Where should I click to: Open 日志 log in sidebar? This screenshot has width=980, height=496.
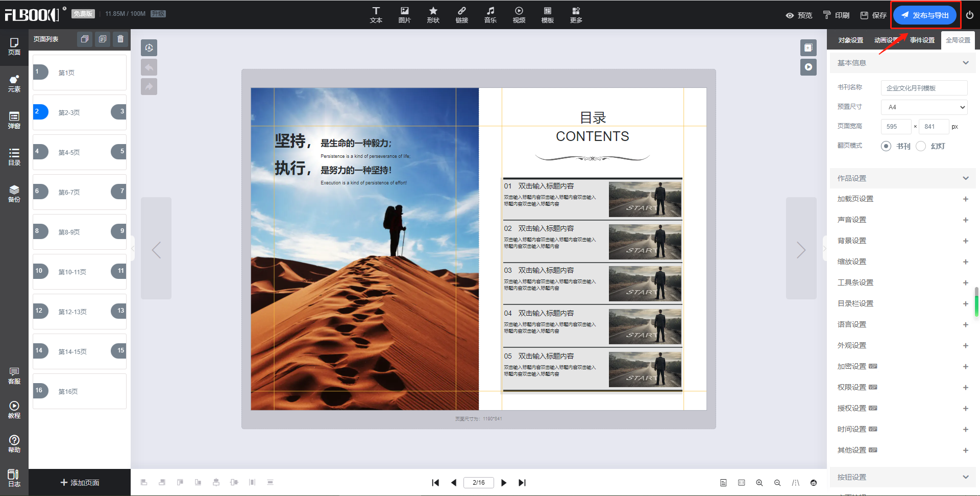coord(14,479)
